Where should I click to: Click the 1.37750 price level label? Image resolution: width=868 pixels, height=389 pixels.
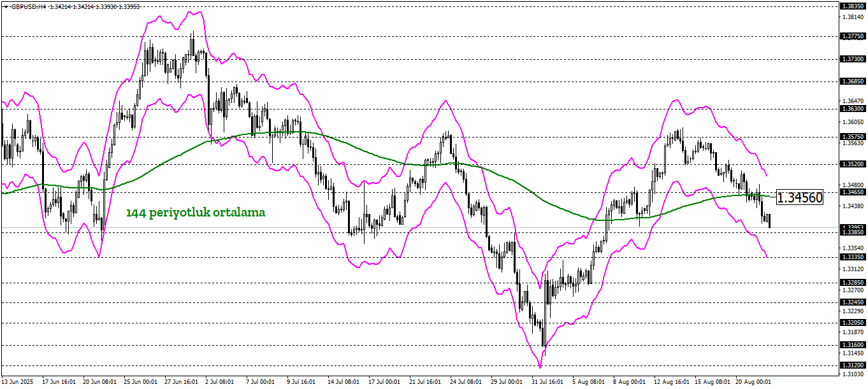853,36
